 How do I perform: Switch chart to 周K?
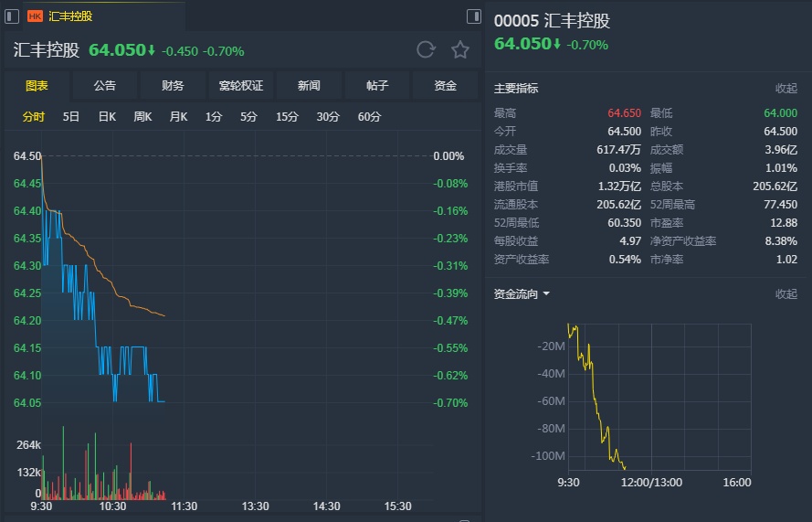coord(142,117)
